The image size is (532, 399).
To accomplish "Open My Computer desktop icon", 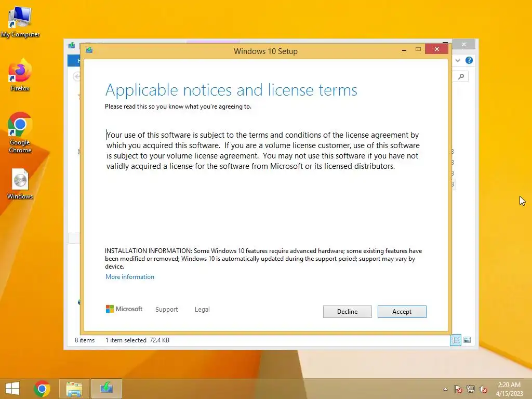I will click(x=20, y=22).
